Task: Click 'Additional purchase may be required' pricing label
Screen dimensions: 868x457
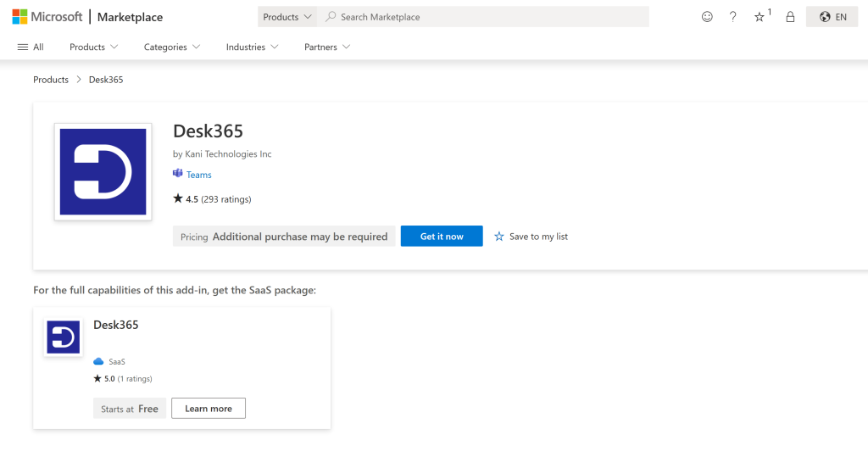Action: 300,237
